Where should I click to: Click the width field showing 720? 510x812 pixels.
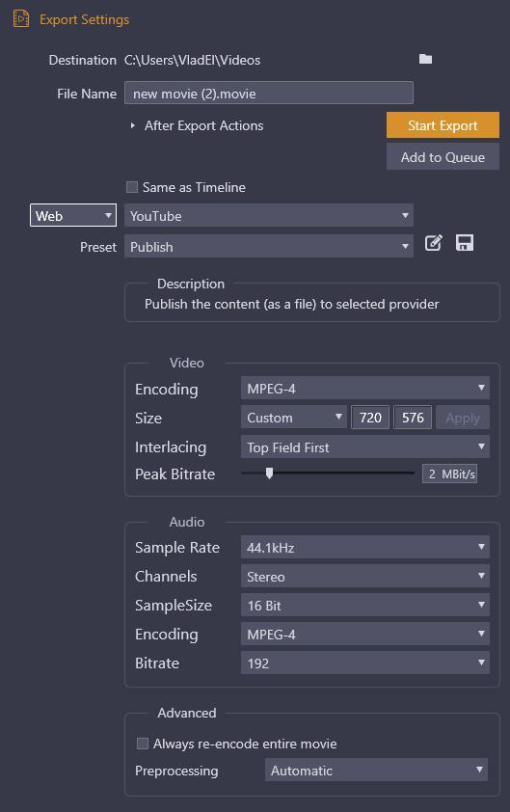coord(370,418)
